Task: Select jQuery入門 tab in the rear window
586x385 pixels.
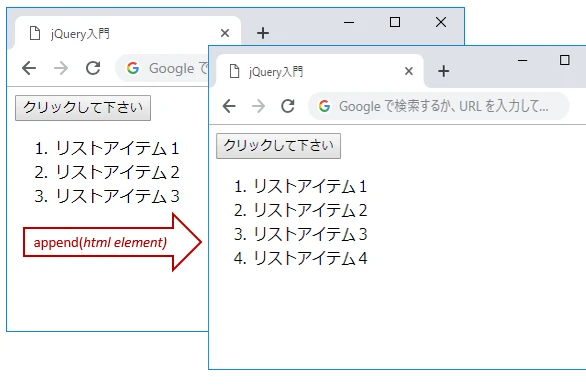Action: point(127,33)
